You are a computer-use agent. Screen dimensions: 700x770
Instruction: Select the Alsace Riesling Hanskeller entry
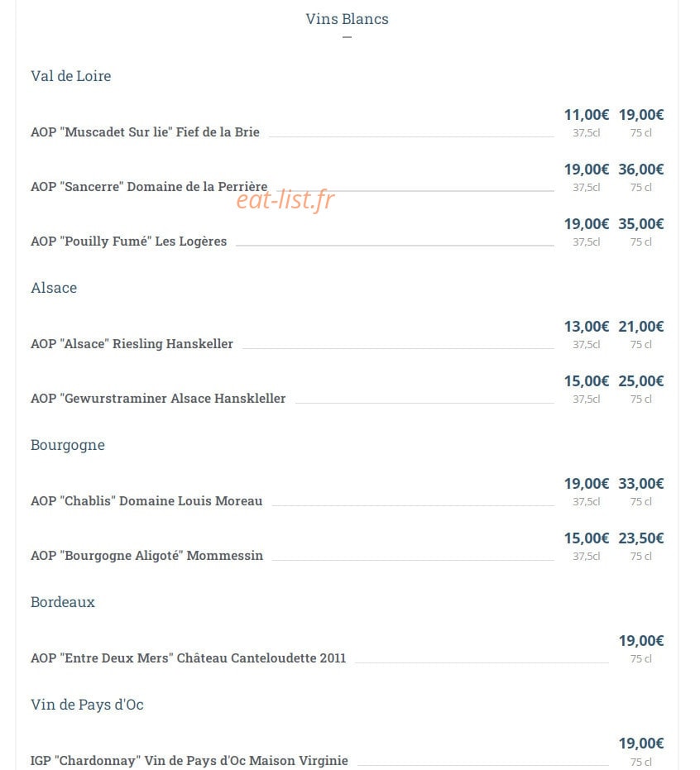pos(132,344)
